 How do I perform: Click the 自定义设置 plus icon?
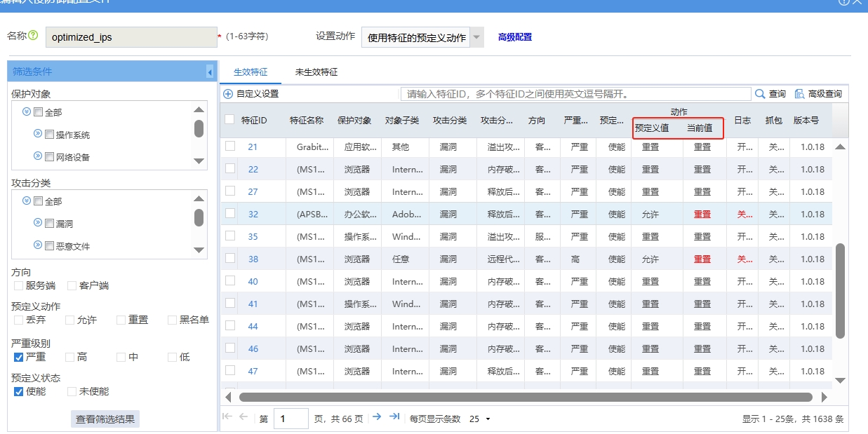pyautogui.click(x=228, y=94)
